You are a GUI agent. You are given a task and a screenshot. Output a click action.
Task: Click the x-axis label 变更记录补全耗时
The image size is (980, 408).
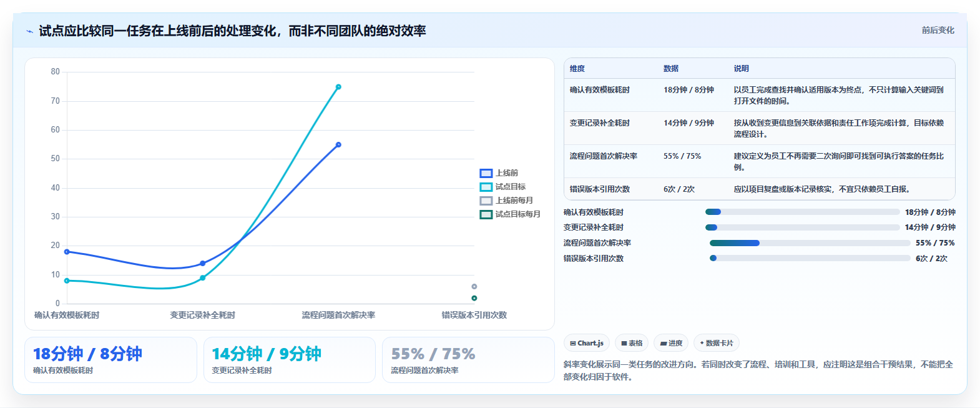[x=202, y=316]
